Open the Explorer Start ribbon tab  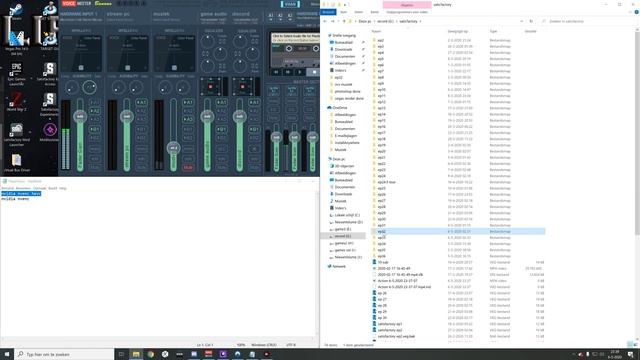click(x=344, y=12)
